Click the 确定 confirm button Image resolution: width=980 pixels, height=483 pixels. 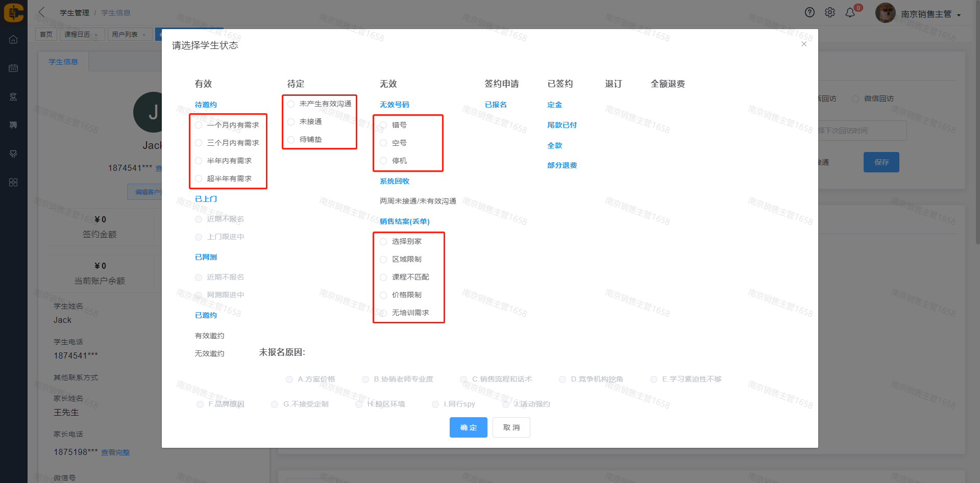point(468,427)
